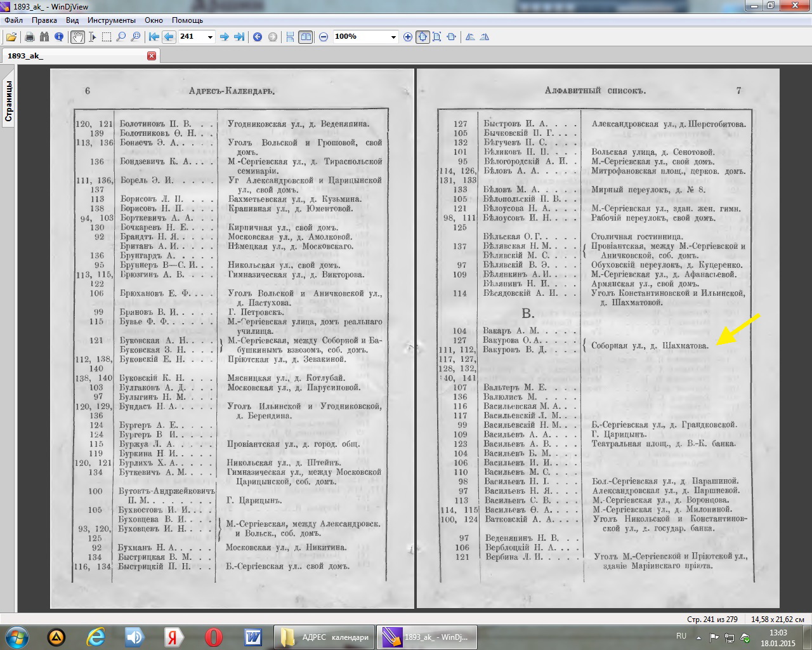Toggle facing pages layout
The width and height of the screenshot is (812, 650).
coord(306,37)
